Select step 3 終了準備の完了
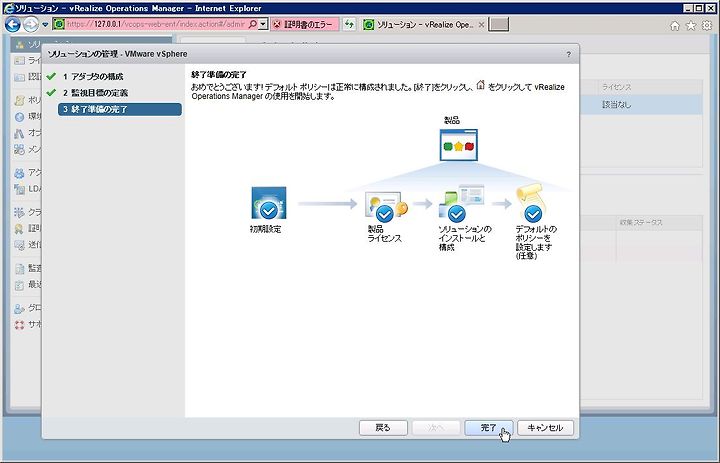 [x=120, y=109]
